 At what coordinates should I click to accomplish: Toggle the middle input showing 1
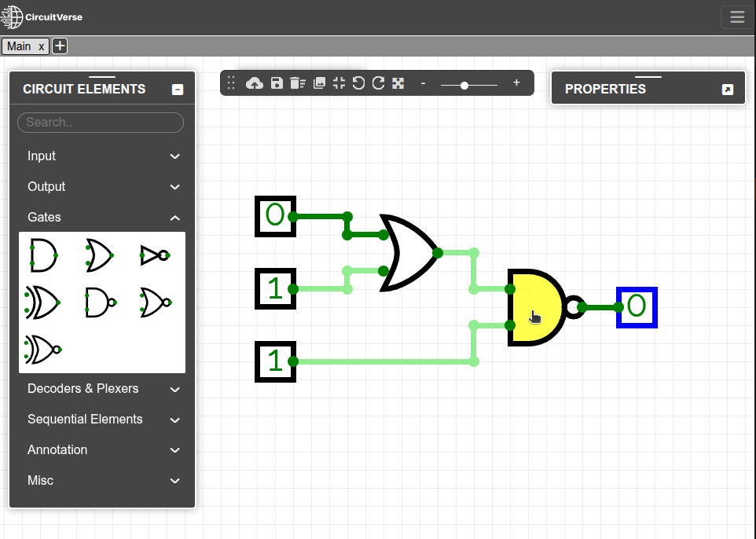click(274, 289)
